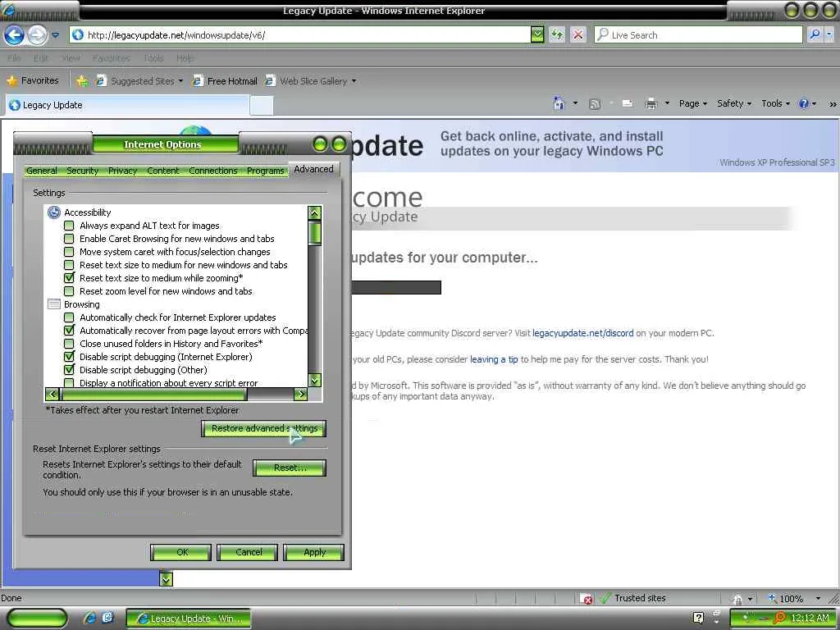This screenshot has height=630, width=840.
Task: Click the command bar overflow chevron
Action: click(x=833, y=104)
